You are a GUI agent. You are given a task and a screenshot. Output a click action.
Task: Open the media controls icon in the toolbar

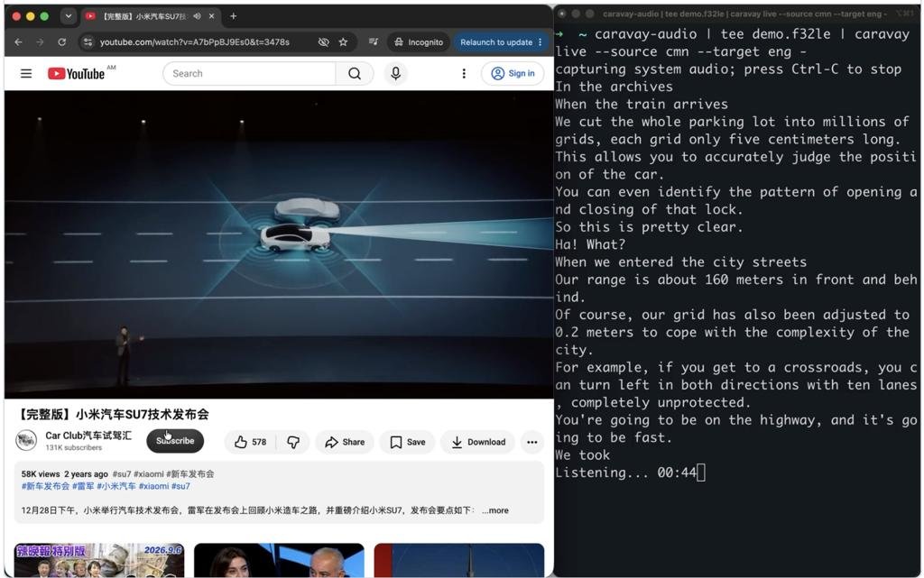click(373, 41)
